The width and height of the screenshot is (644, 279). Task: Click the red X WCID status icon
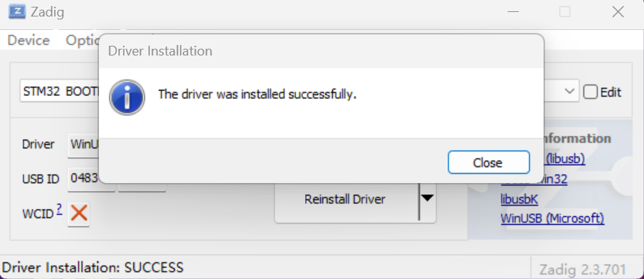click(x=79, y=214)
